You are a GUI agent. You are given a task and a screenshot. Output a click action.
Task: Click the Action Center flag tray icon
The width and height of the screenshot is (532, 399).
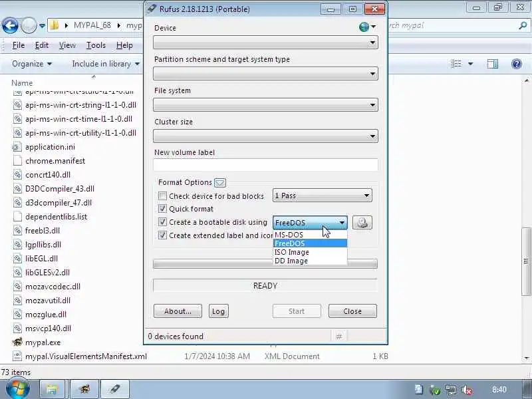pos(419,390)
